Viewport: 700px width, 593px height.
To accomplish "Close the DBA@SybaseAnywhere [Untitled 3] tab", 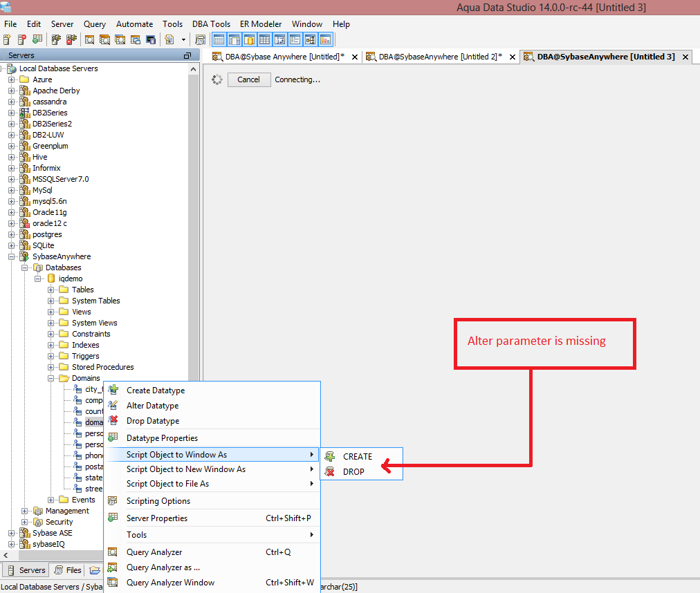I will [x=685, y=57].
